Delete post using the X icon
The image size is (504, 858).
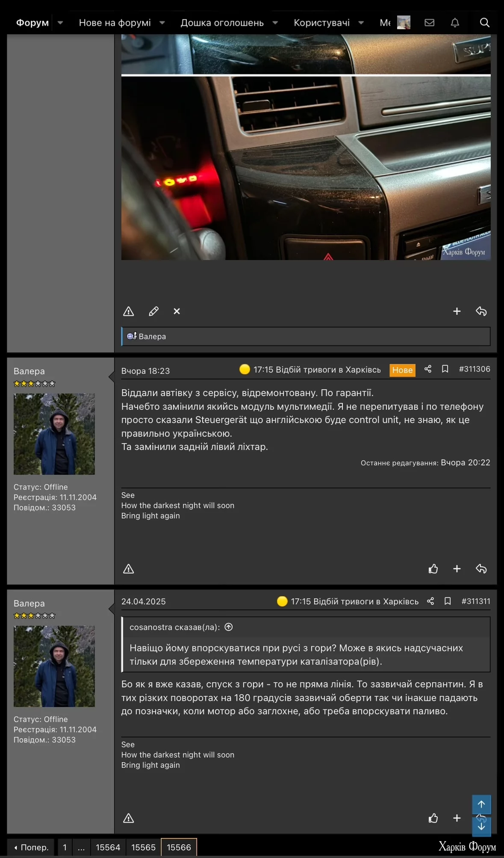pyautogui.click(x=177, y=311)
